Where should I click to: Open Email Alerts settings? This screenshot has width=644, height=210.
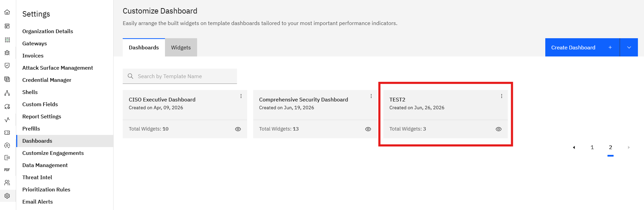click(38, 202)
